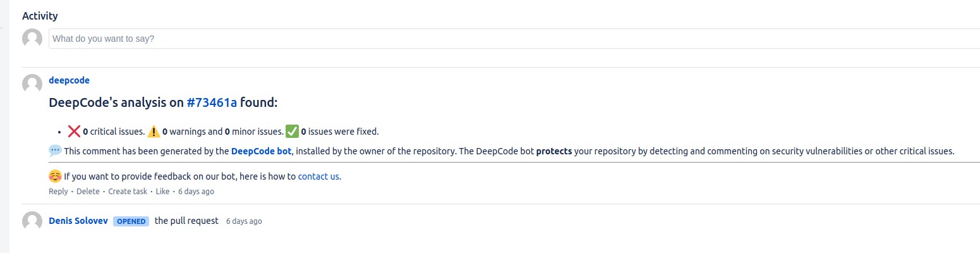Open Denis Solovev's profile link
This screenshot has width=980, height=253.
click(78, 221)
